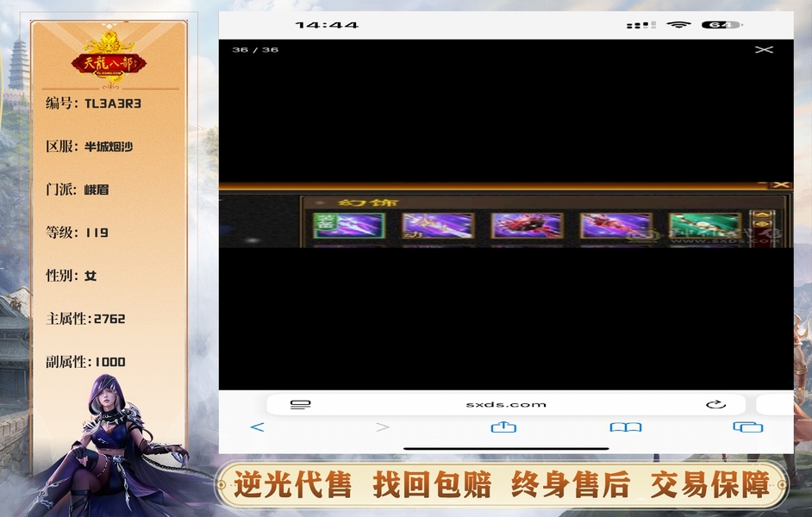The height and width of the screenshot is (517, 812).
Task: Click the 14:44 clock in status bar
Action: click(x=326, y=24)
